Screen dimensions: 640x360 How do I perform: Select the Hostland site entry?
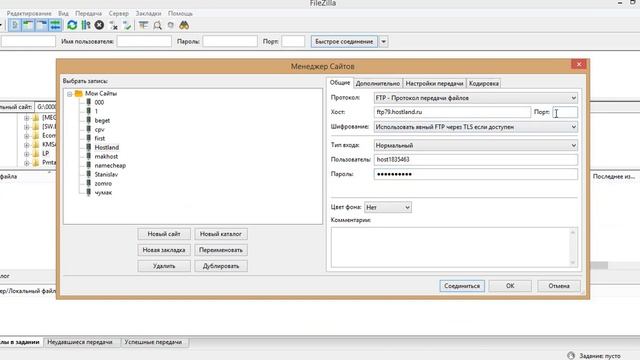107,147
